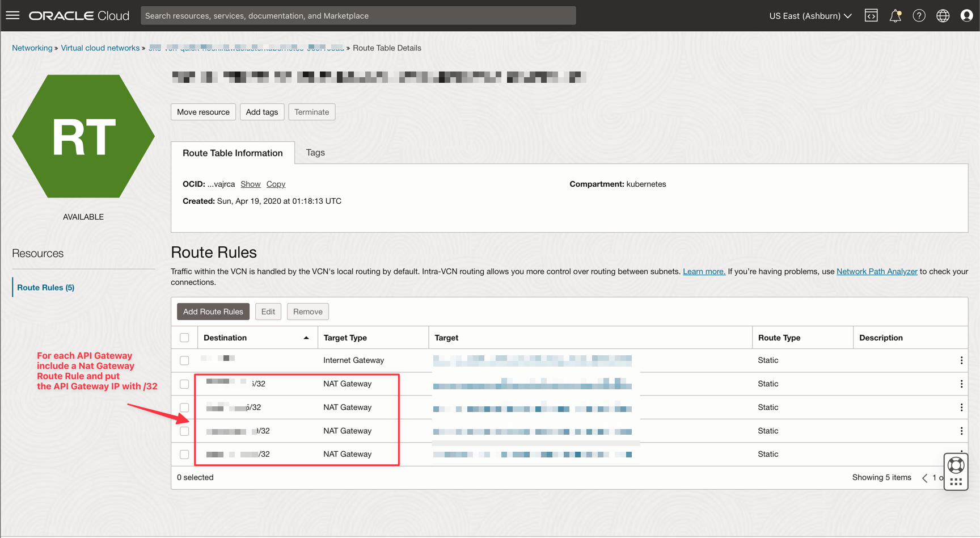The image size is (980, 538).
Task: Switch to the Tags tab
Action: tap(315, 153)
